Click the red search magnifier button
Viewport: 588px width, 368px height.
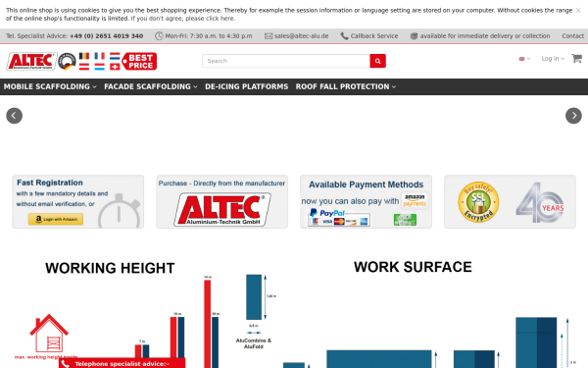tap(377, 61)
